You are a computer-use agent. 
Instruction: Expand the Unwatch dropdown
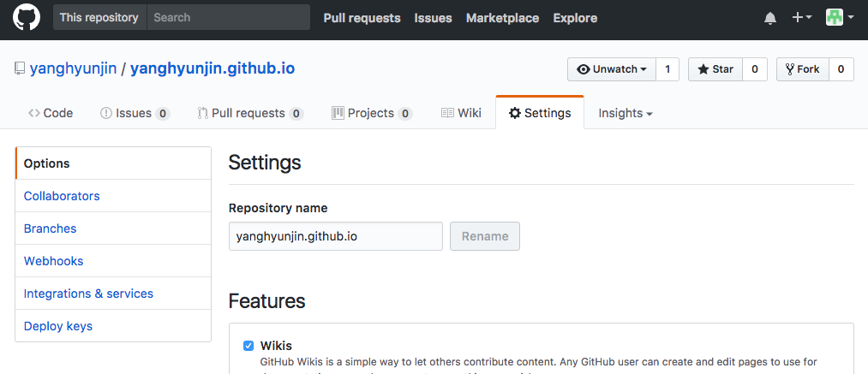click(x=612, y=69)
